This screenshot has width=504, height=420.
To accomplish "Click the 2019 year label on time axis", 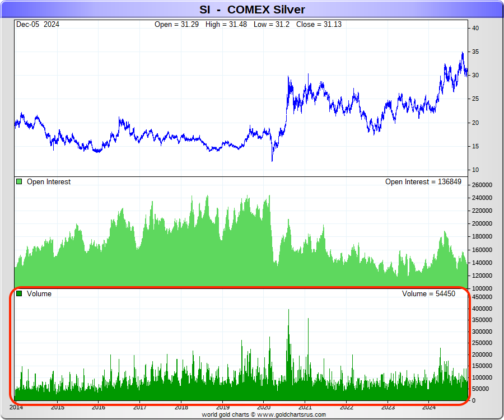I will click(x=223, y=408).
